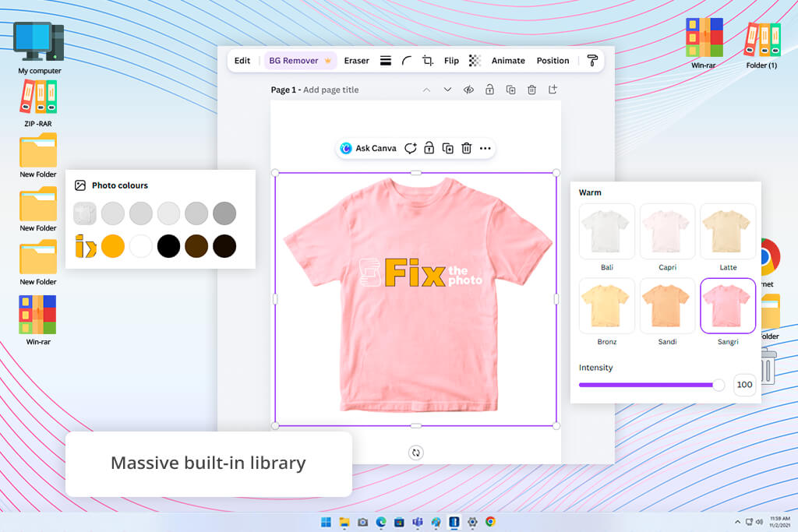This screenshot has width=798, height=532.
Task: Pick the darkest gray swatch in top row
Action: (x=224, y=213)
